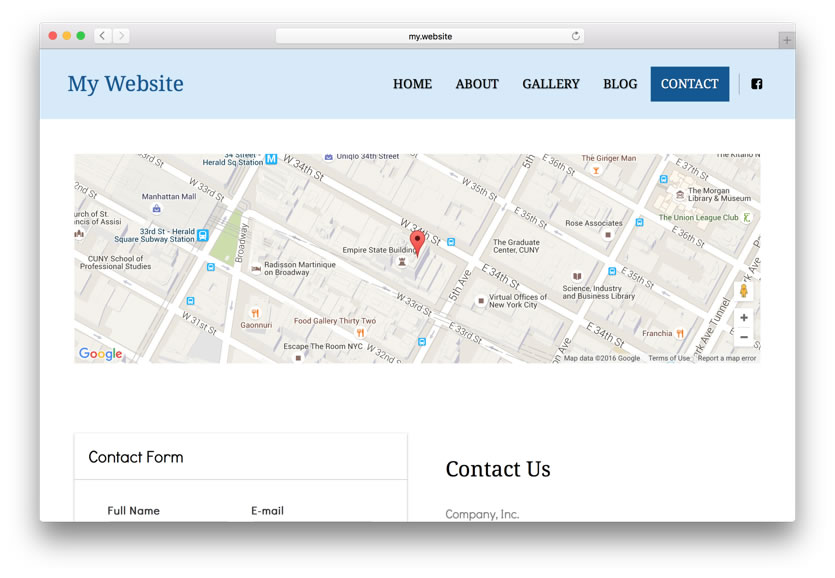Image resolution: width=835 pixels, height=578 pixels.
Task: Open the Terms of Use map link
Action: click(669, 359)
